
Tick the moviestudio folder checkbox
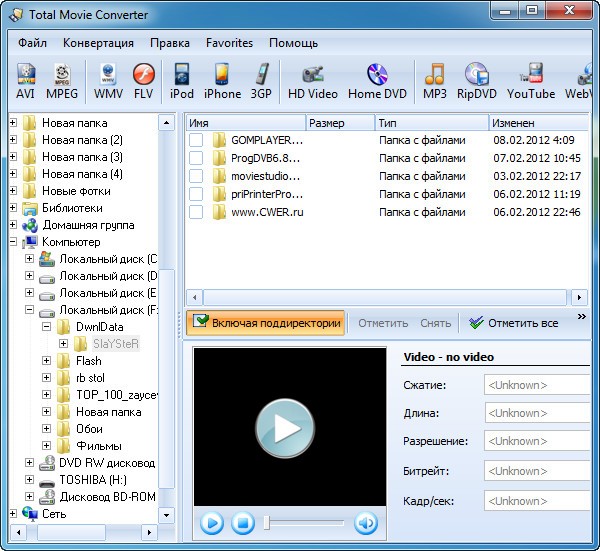click(x=196, y=177)
